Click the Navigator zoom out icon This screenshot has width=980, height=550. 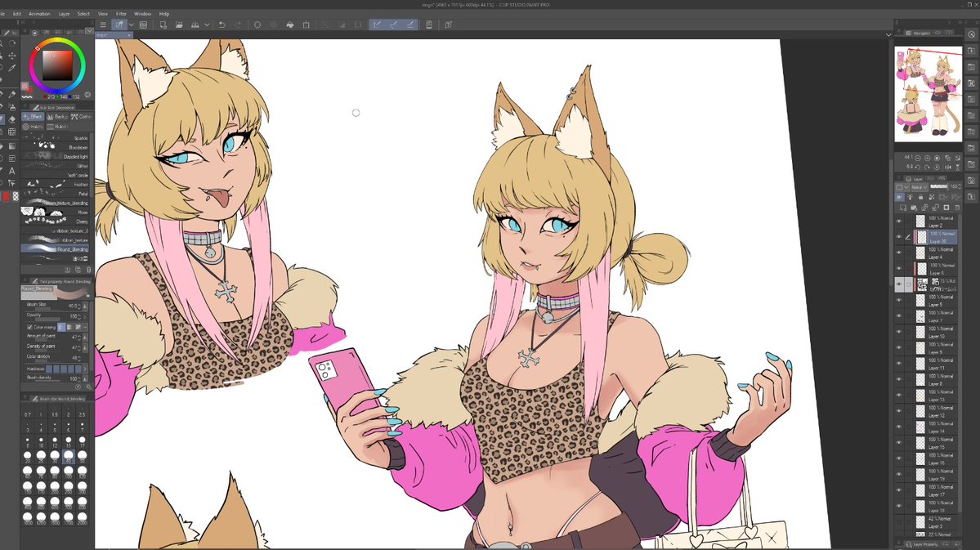(x=918, y=158)
